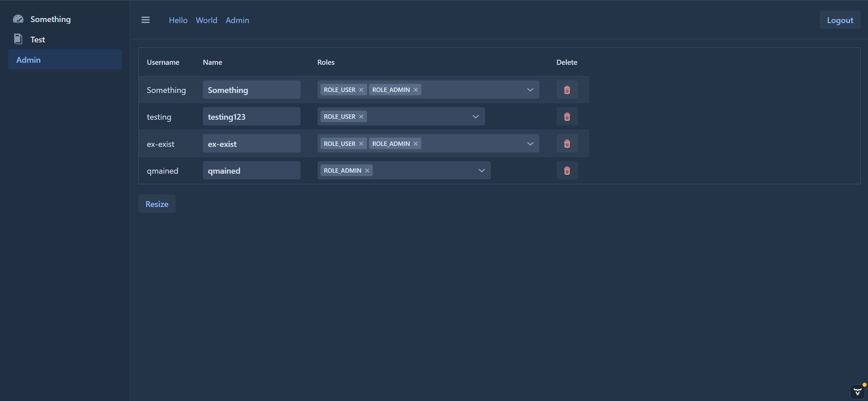The image size is (868, 401).
Task: Click trash icon for testing user
Action: (x=567, y=117)
